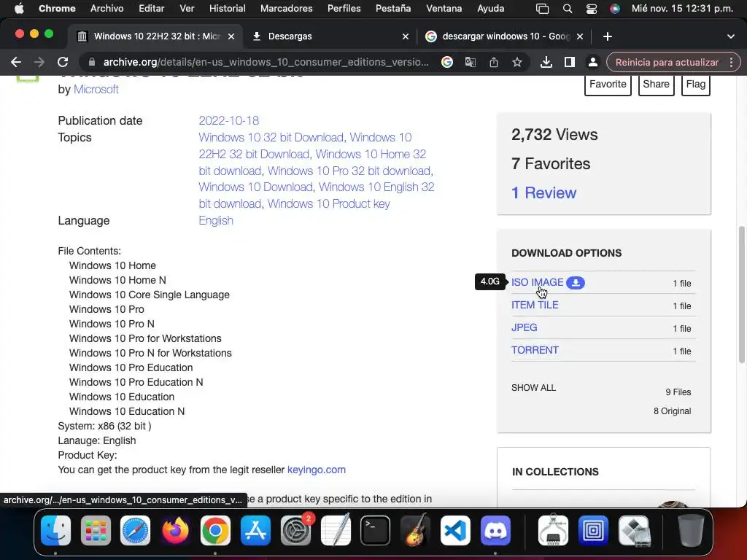
Task: Click the English language link
Action: click(216, 220)
